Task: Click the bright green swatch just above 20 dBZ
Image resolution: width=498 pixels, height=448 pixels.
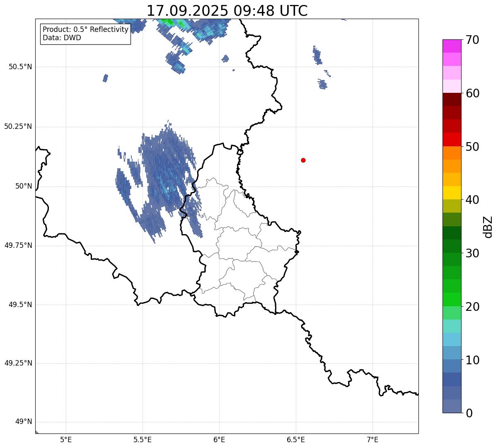Action: tap(452, 299)
